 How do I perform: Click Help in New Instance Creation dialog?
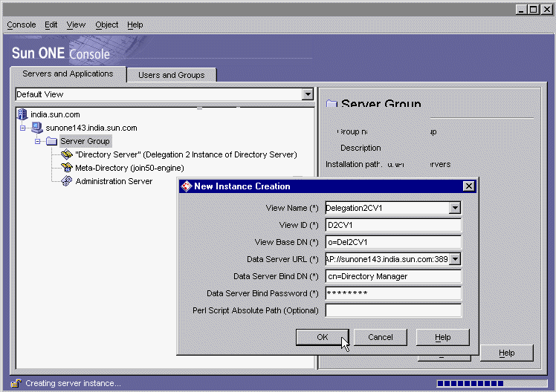pyautogui.click(x=442, y=337)
